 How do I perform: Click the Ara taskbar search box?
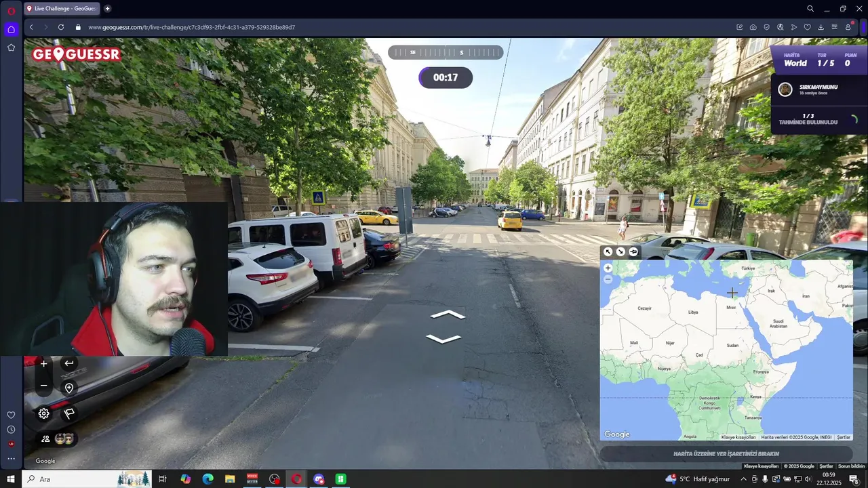(x=87, y=479)
